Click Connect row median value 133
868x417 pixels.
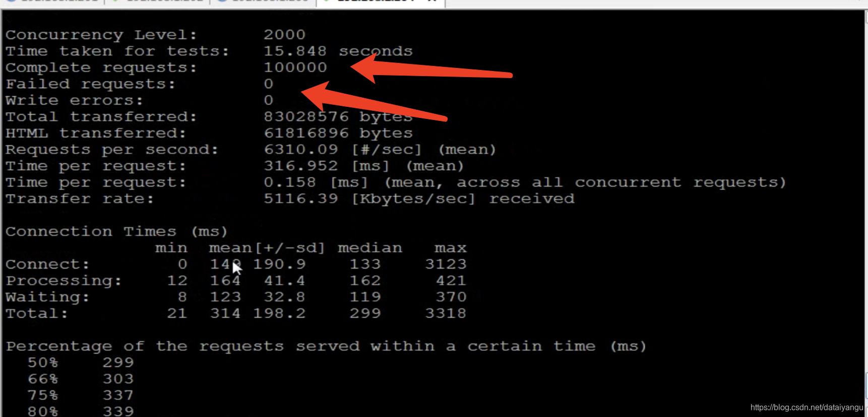pyautogui.click(x=365, y=264)
